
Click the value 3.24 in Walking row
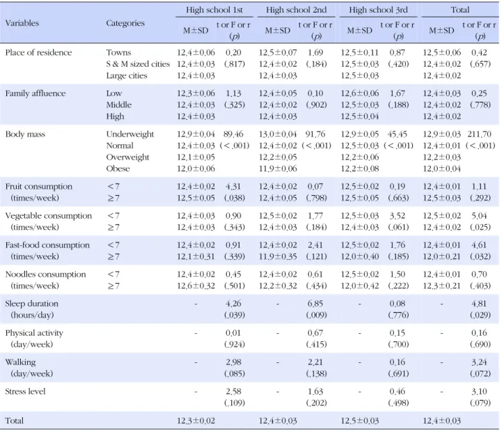[479, 362]
